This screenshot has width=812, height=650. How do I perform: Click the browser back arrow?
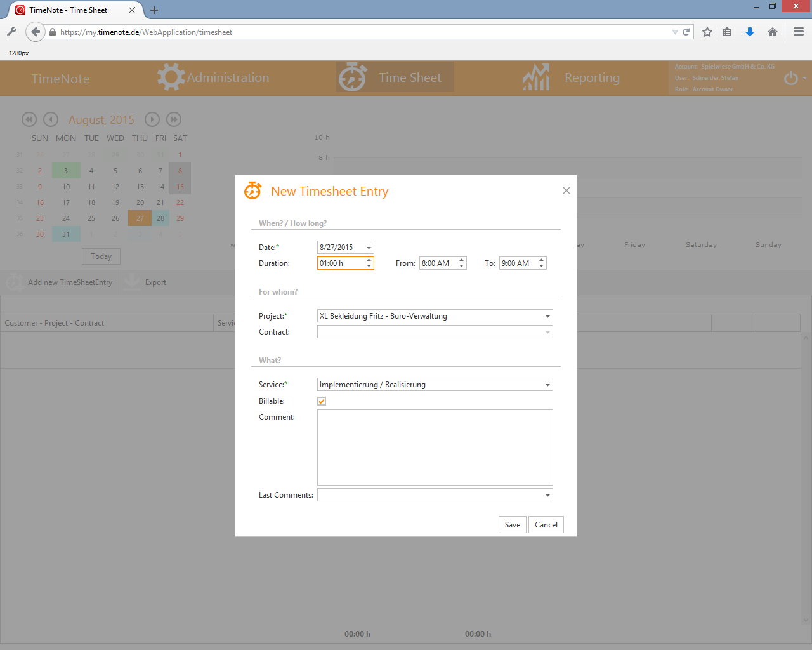[x=36, y=32]
